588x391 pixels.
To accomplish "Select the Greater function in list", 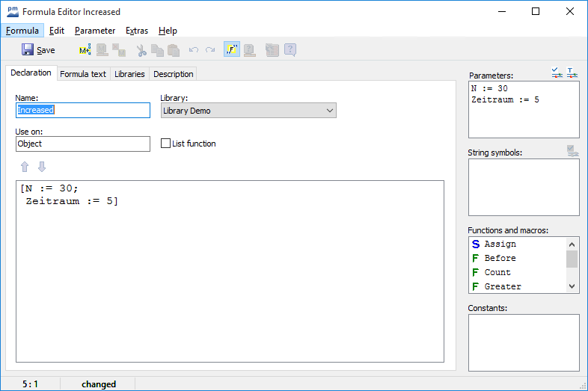I will click(502, 286).
